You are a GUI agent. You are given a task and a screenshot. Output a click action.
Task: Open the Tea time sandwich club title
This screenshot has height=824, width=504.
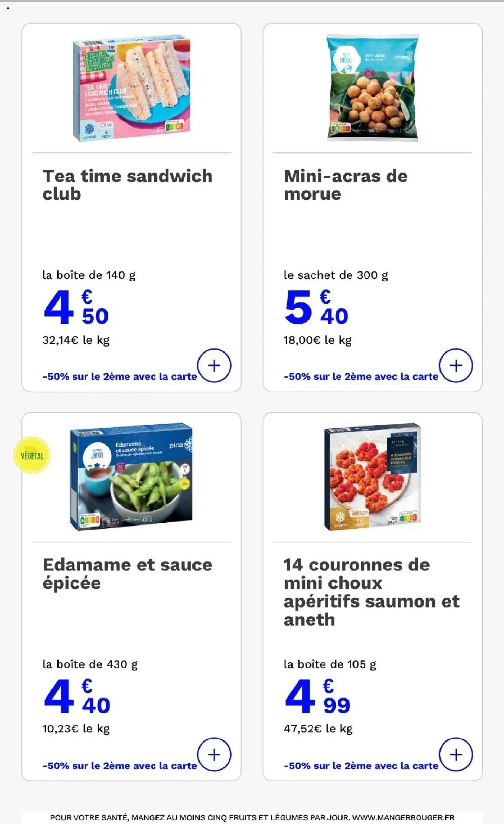click(x=127, y=185)
